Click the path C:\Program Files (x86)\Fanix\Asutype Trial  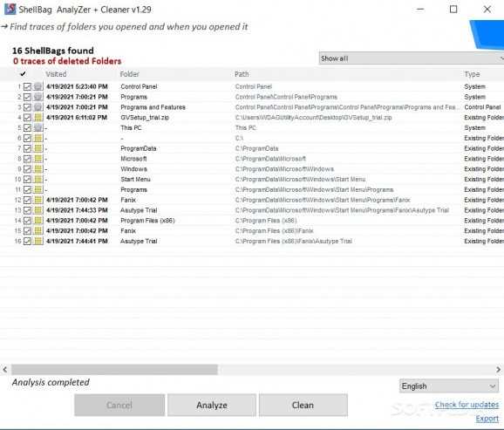294,241
